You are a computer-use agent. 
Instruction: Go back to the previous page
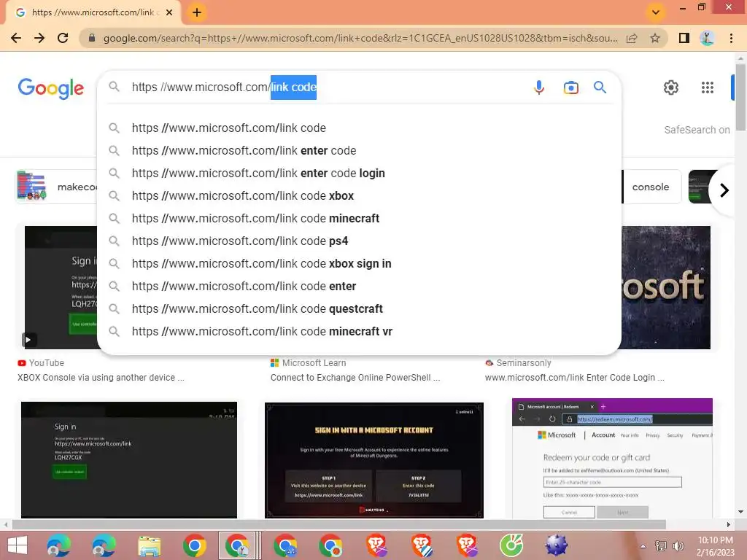pyautogui.click(x=16, y=38)
